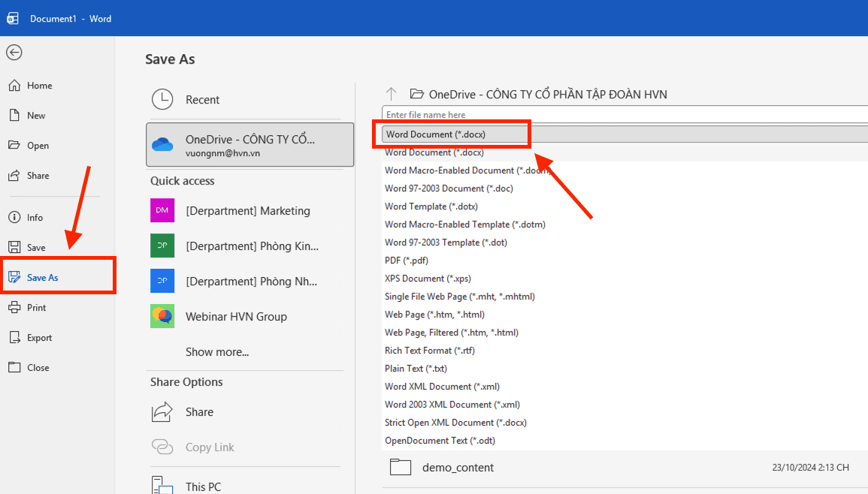Click the Recent clock icon
The height and width of the screenshot is (494, 868).
[x=162, y=100]
